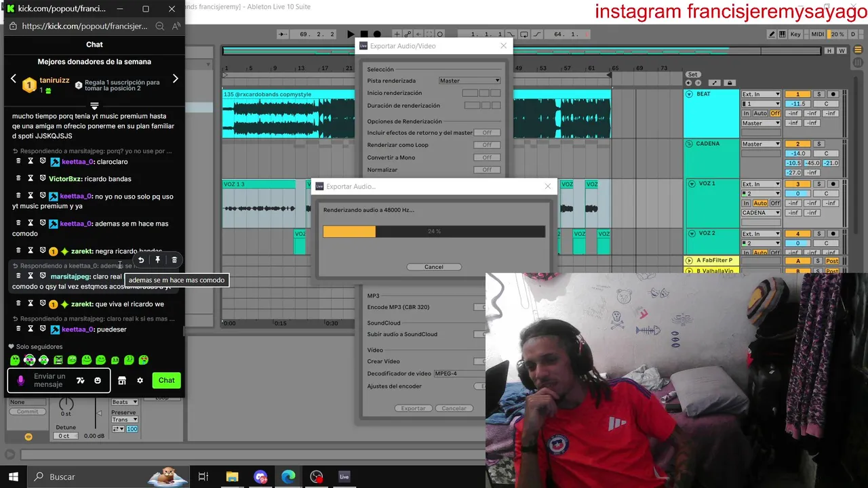Click the H track height button
868x488 pixels.
coord(829,51)
